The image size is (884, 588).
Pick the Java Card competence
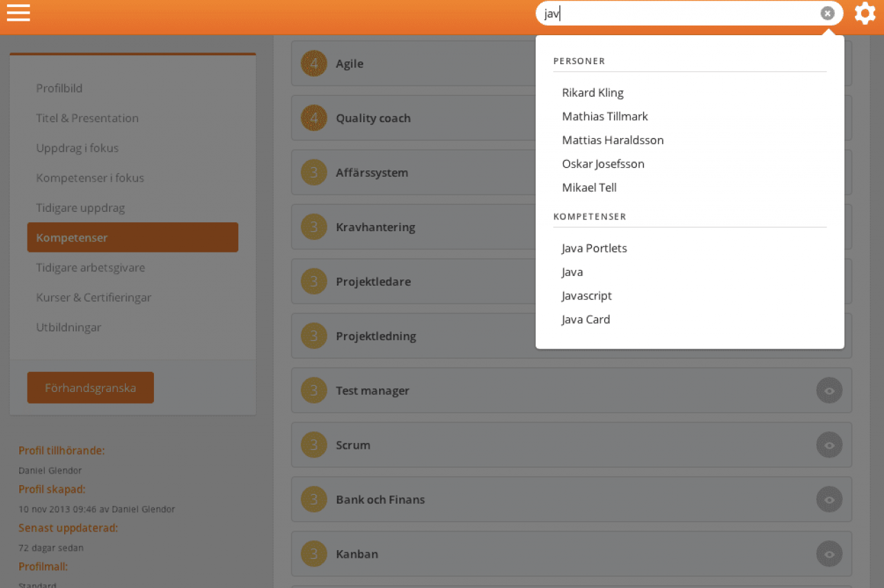click(x=586, y=319)
